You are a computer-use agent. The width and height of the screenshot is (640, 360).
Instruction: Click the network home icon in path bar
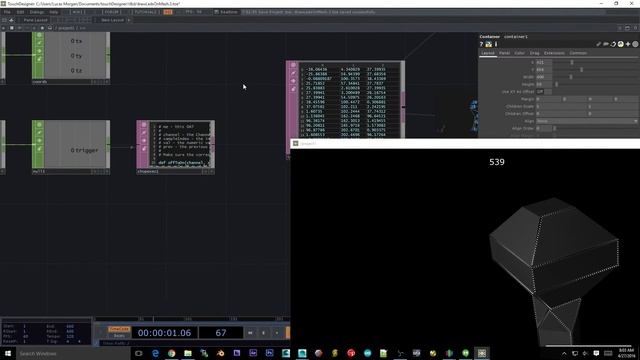[x=50, y=28]
